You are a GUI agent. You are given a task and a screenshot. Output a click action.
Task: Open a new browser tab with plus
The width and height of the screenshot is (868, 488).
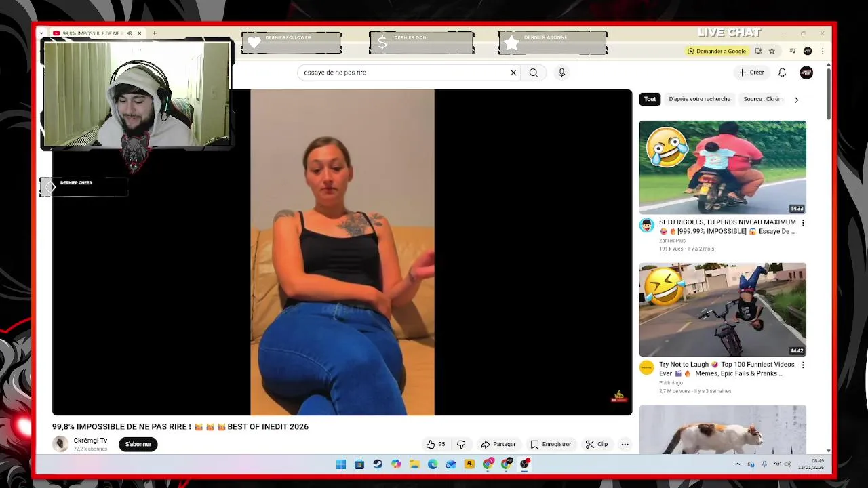coord(154,33)
